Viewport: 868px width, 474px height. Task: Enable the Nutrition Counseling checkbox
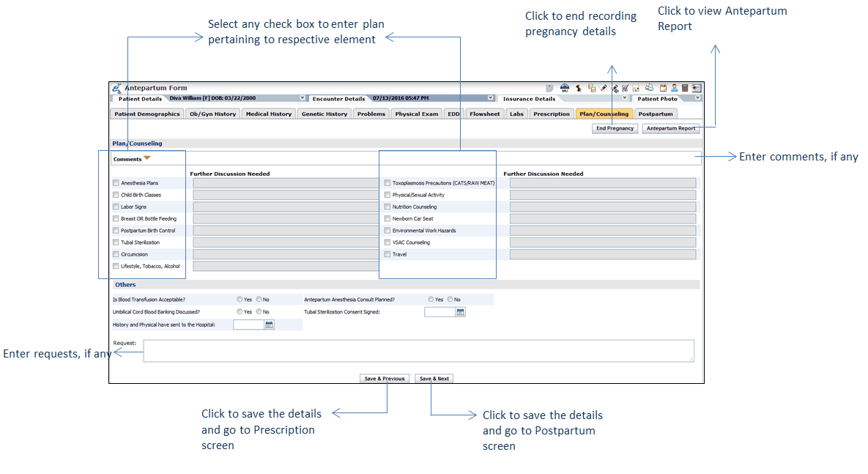pyautogui.click(x=387, y=207)
